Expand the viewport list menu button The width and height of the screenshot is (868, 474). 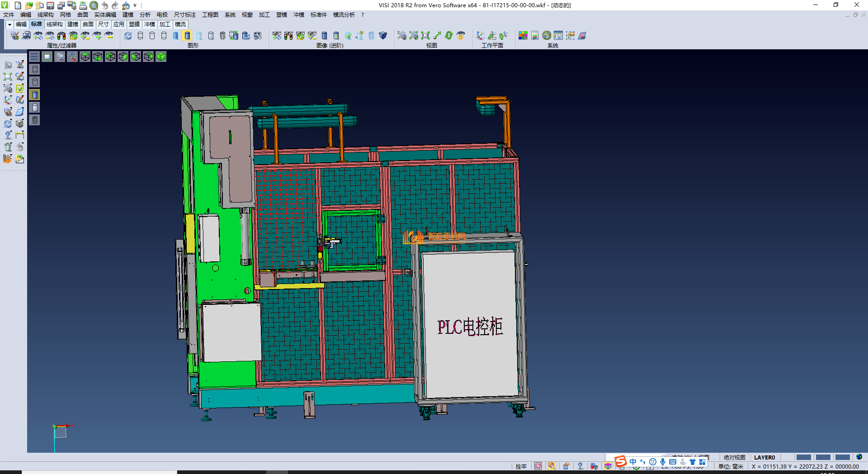[34, 57]
